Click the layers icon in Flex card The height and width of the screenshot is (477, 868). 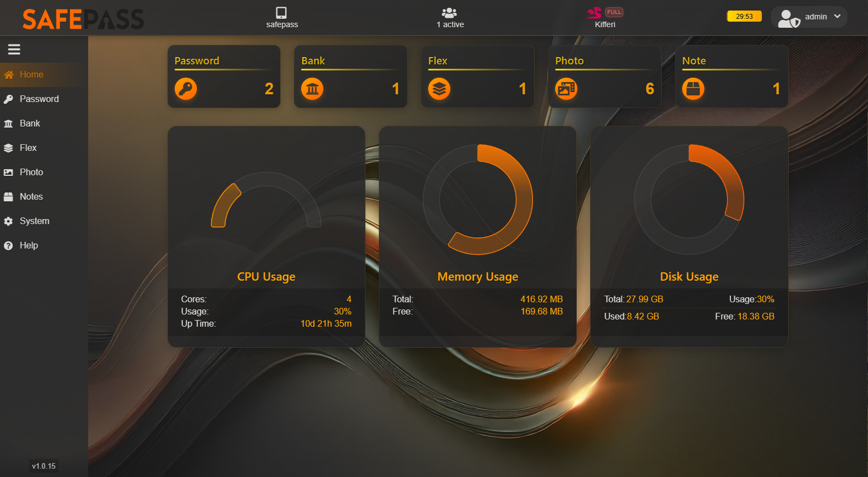click(x=439, y=89)
